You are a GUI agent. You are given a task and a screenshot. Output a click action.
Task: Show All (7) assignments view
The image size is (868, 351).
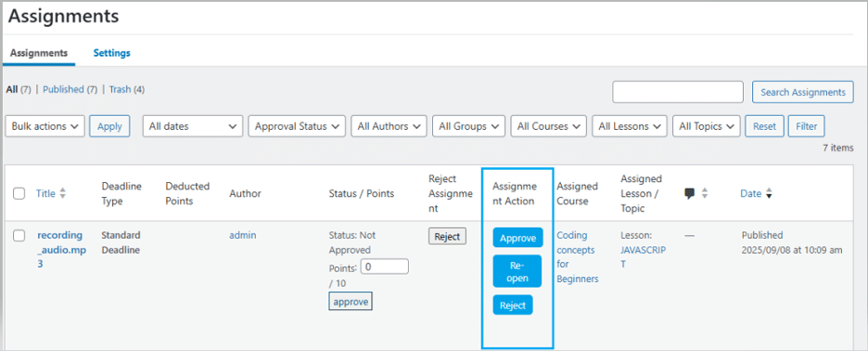click(19, 89)
